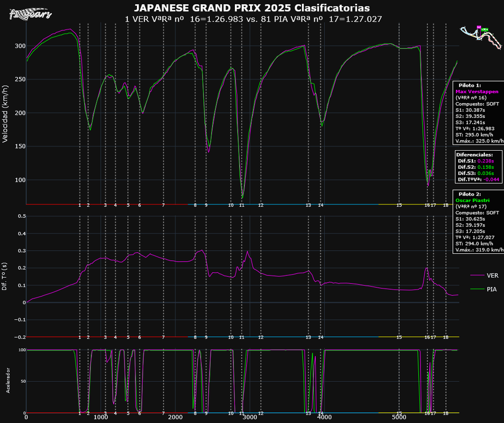Image resolution: width=504 pixels, height=423 pixels.
Task: Click the Piloto 2: heading
Action: tap(470, 194)
